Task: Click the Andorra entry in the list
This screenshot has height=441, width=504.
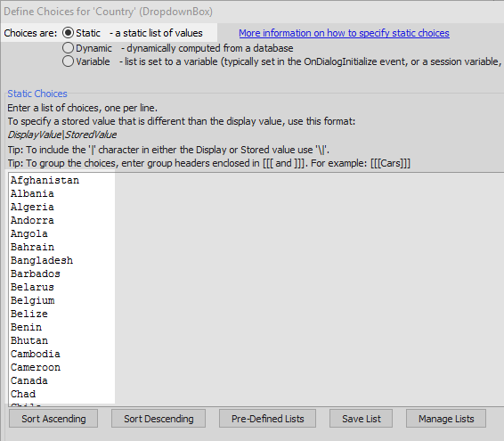Action: (32, 220)
